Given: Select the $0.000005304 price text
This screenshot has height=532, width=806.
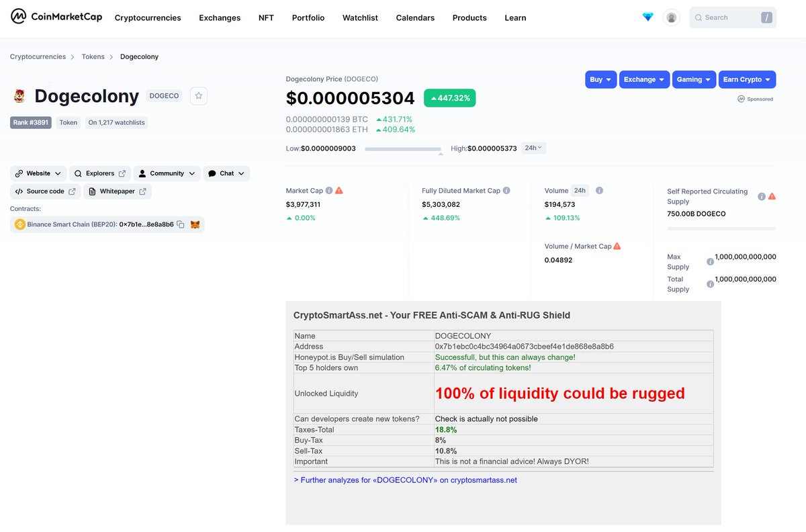Looking at the screenshot, I should pyautogui.click(x=351, y=98).
